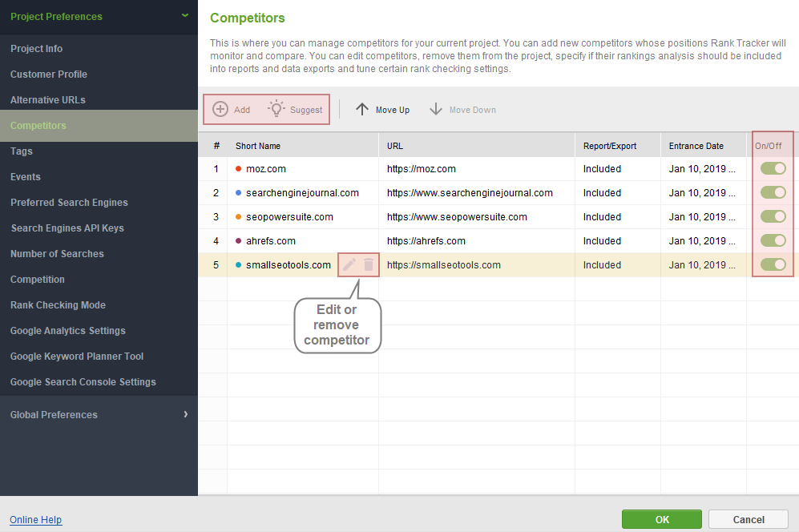Click the entrance date of searchenginejournal.com
Image resolution: width=799 pixels, height=532 pixels.
[703, 192]
